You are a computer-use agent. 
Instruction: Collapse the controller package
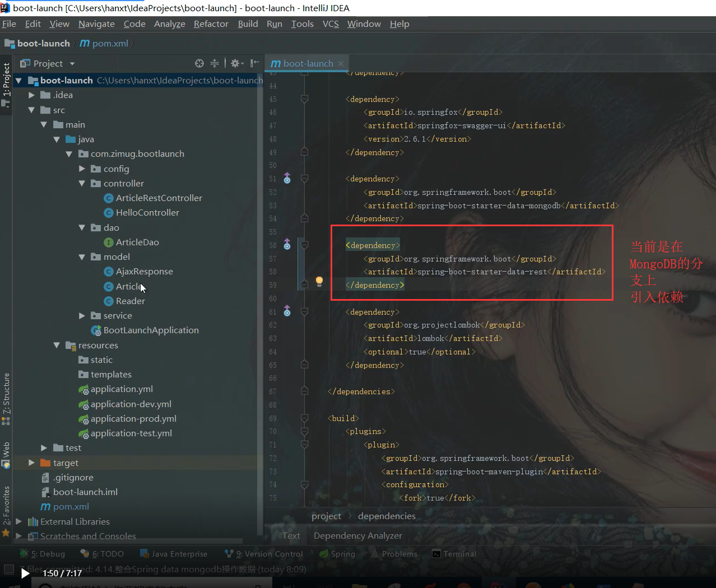[82, 183]
